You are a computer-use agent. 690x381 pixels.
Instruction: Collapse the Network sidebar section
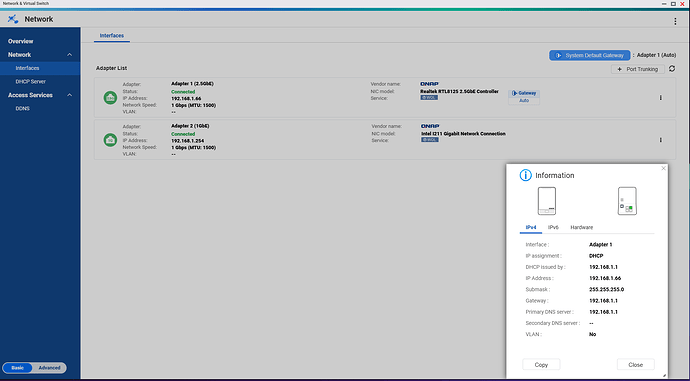[70, 55]
